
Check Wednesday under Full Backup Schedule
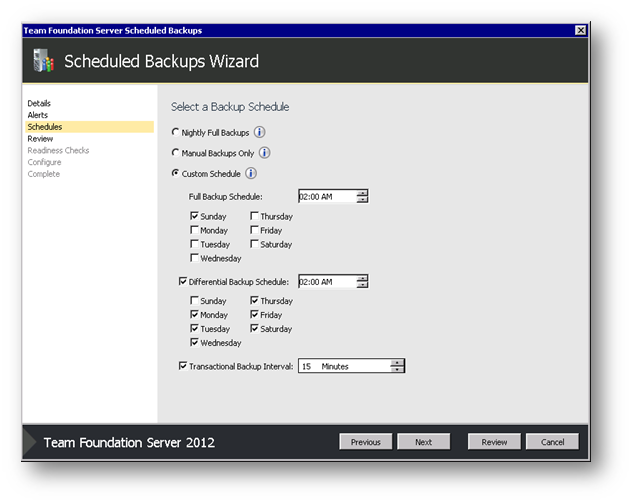pyautogui.click(x=194, y=258)
